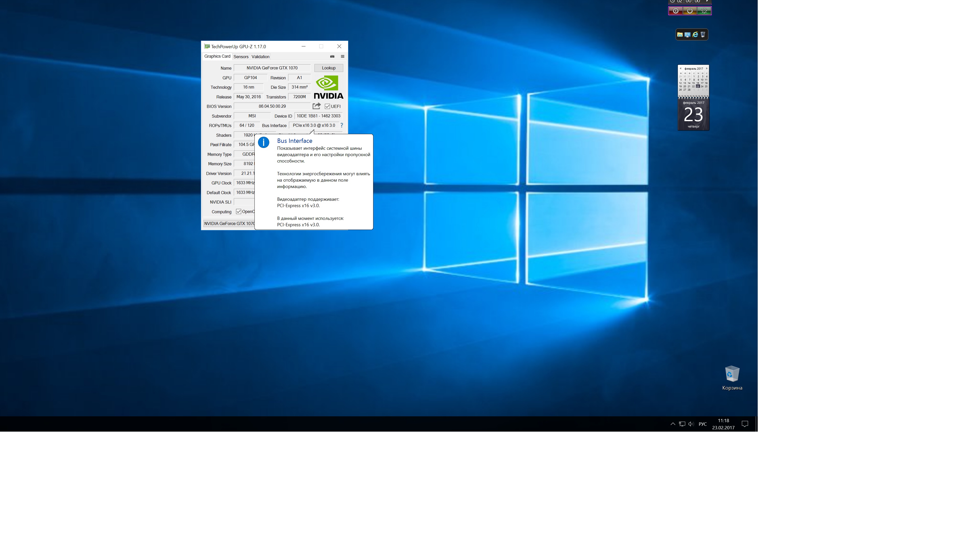Open the GPU selector dropdown at the bottom
The height and width of the screenshot is (551, 980).
[x=229, y=224]
